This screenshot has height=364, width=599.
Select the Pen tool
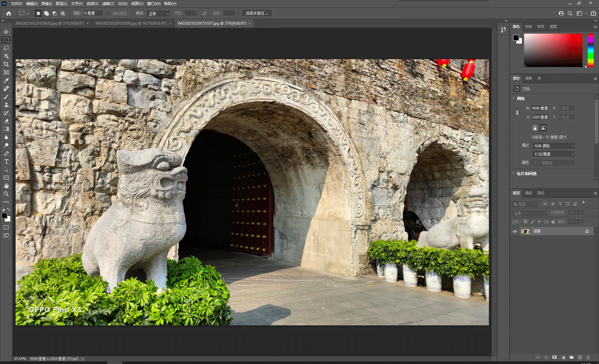6,153
